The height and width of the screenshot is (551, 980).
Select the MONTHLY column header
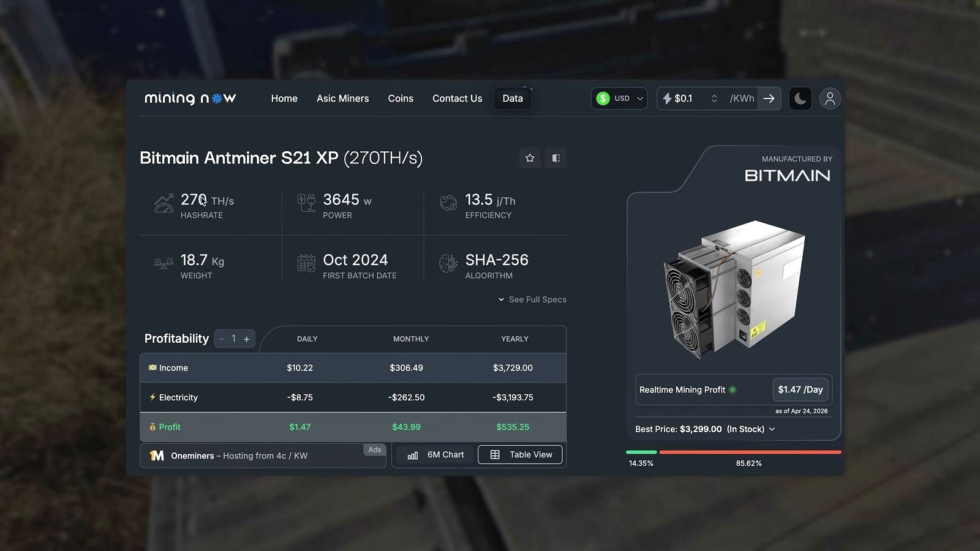[411, 339]
